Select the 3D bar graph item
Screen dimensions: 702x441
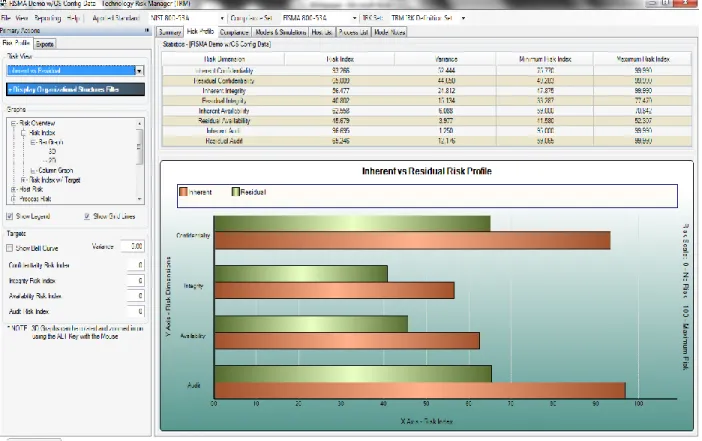pos(52,152)
